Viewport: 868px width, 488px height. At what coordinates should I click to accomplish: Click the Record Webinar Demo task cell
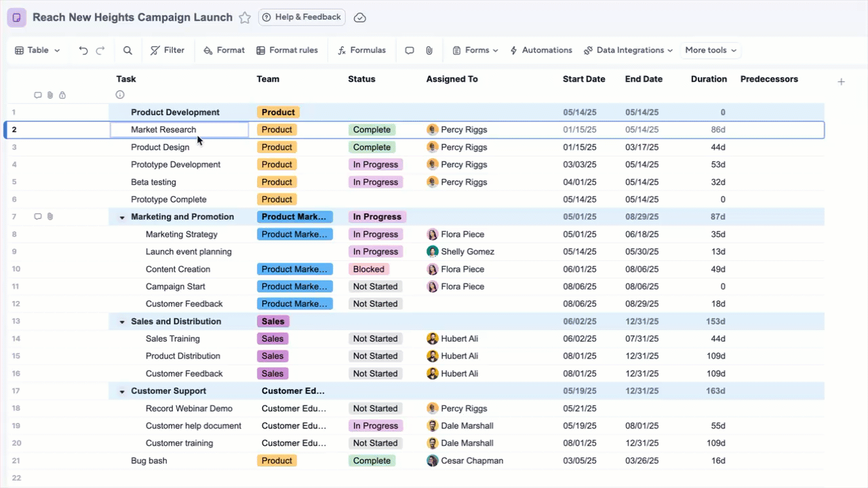pos(180,409)
